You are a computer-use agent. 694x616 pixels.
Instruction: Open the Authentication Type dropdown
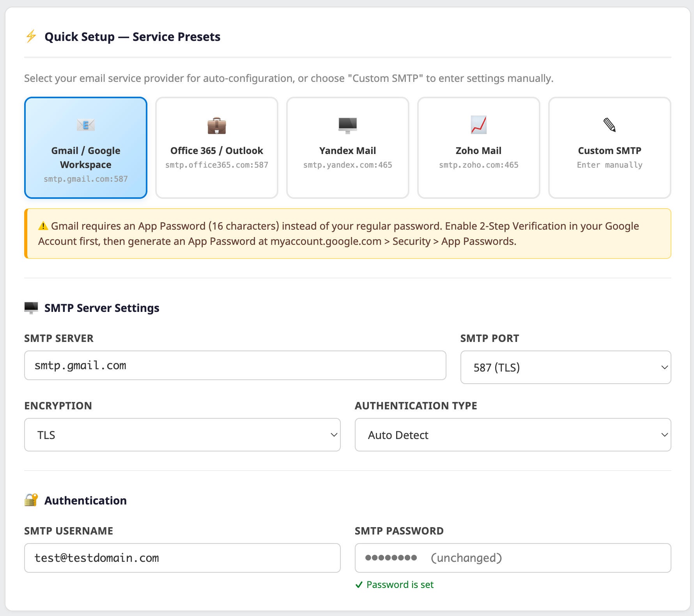pyautogui.click(x=513, y=435)
